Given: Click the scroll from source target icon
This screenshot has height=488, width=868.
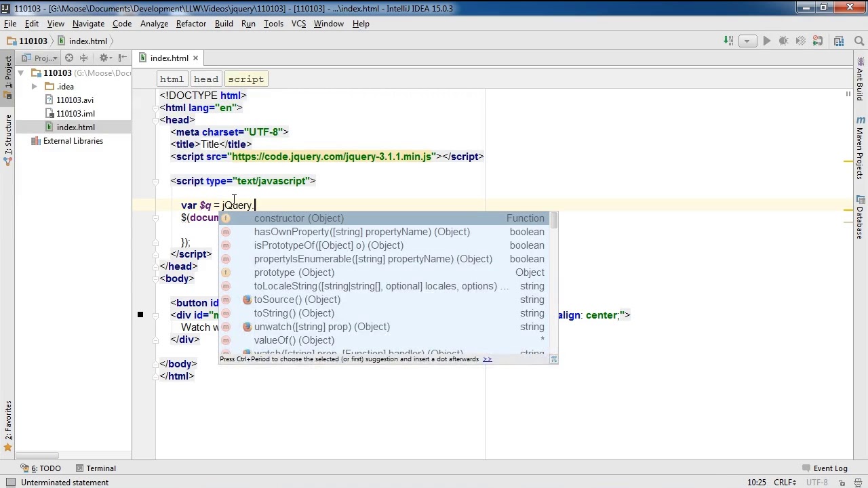Looking at the screenshot, I should click(69, 58).
